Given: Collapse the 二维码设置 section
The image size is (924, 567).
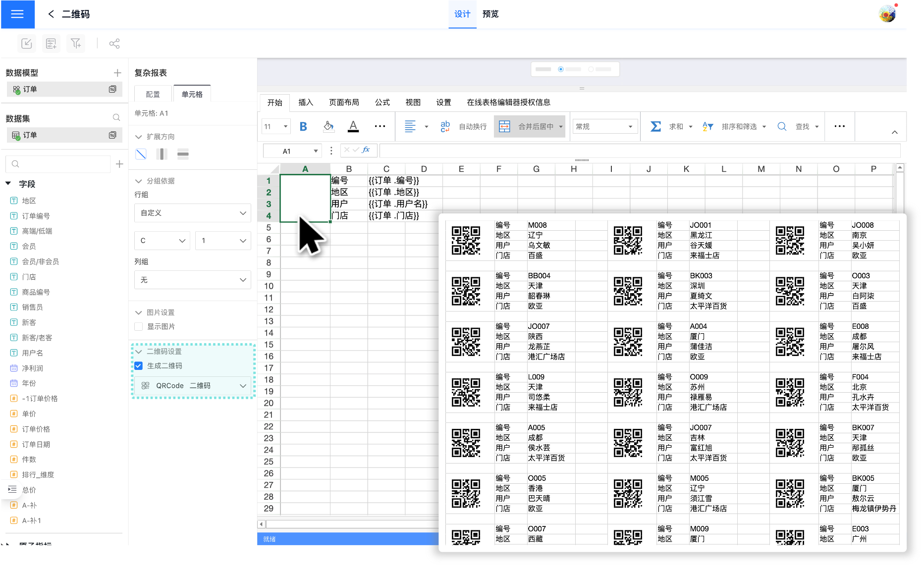Looking at the screenshot, I should 139,352.
